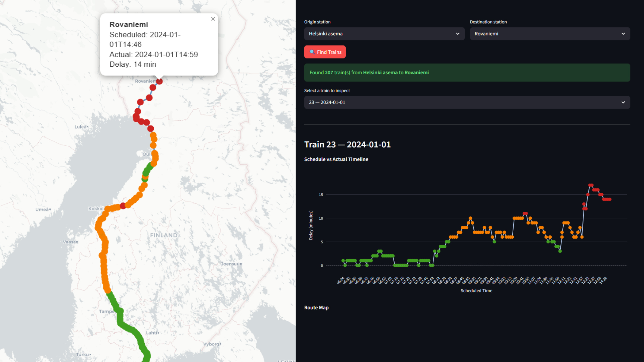Click the green marker near Tampere
644x362 pixels.
click(120, 311)
